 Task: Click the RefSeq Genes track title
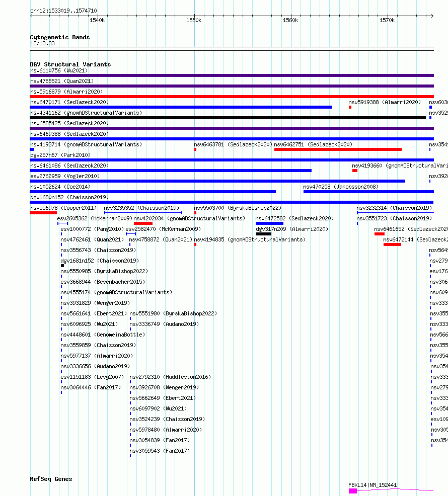pos(51,479)
